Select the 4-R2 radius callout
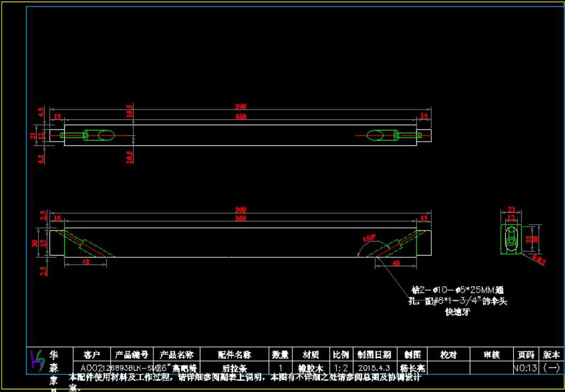The image size is (565, 392). 538,261
